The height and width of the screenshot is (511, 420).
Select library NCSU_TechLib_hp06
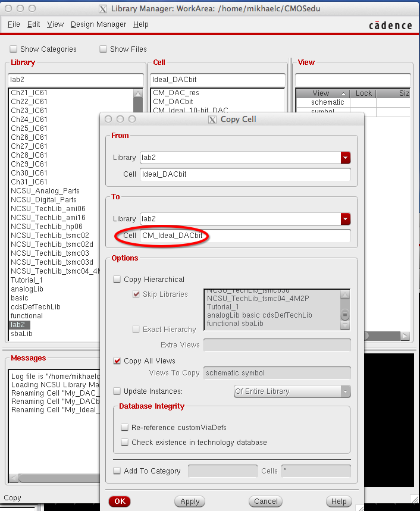pos(46,227)
